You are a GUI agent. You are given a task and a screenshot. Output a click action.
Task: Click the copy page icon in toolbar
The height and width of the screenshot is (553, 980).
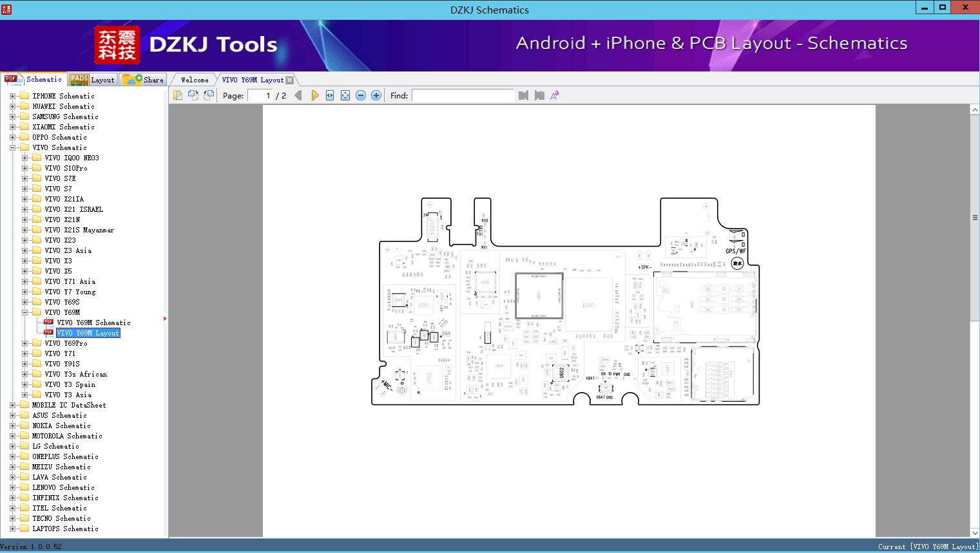(177, 95)
